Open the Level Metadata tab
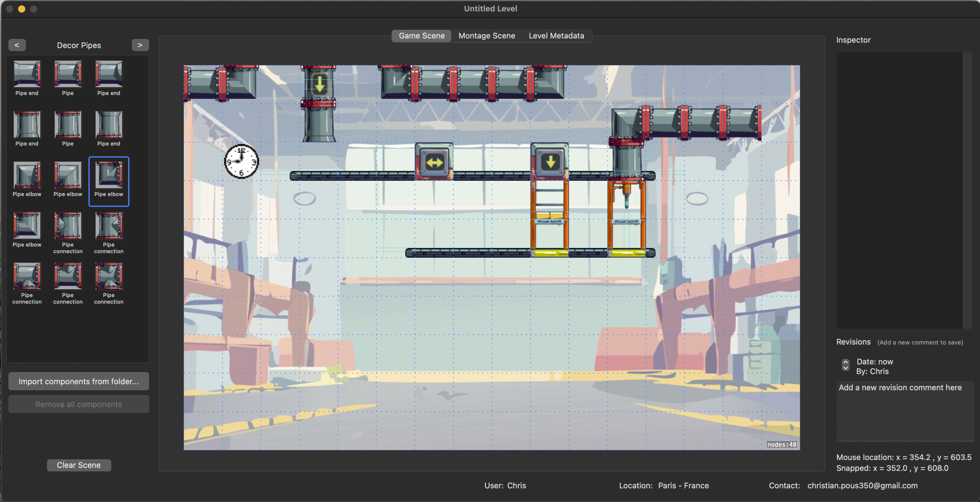Viewport: 980px width, 502px height. (556, 36)
